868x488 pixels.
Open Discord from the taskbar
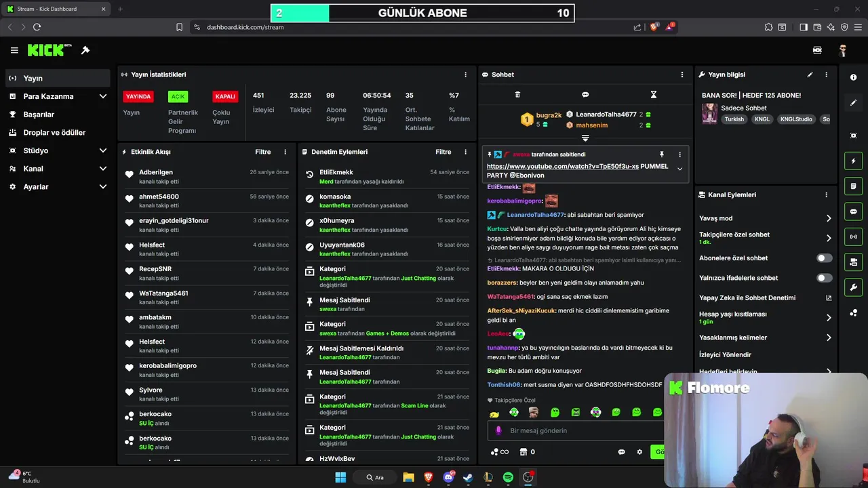pyautogui.click(x=448, y=477)
